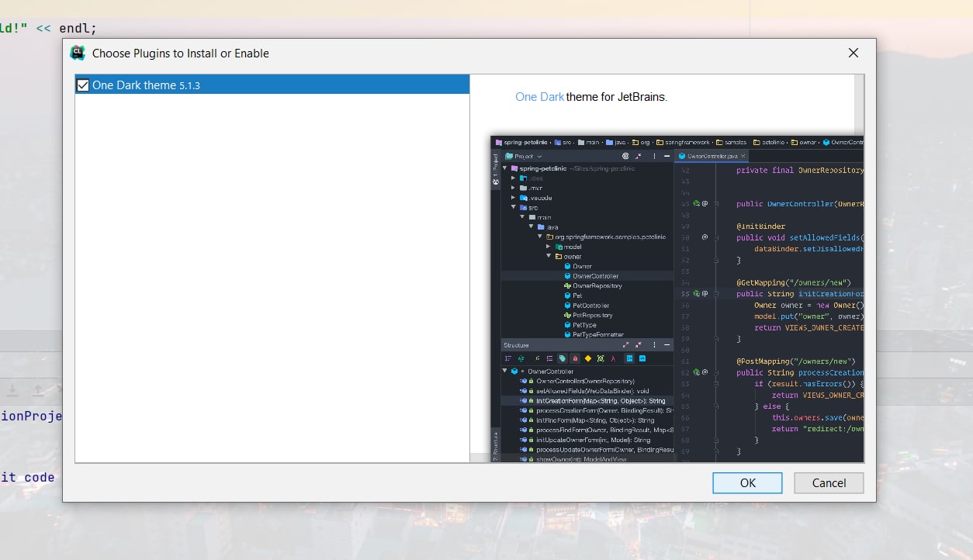This screenshot has height=560, width=973.
Task: Close the Choose Plugins dialog
Action: pos(854,53)
